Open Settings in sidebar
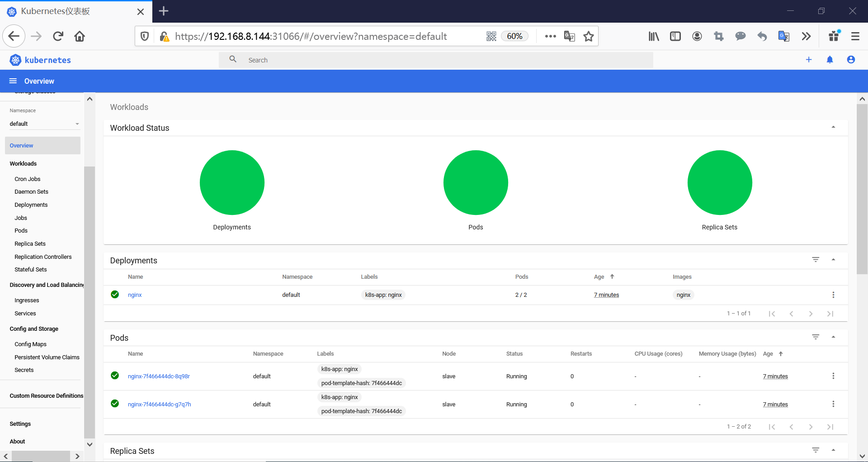868x462 pixels. point(20,424)
